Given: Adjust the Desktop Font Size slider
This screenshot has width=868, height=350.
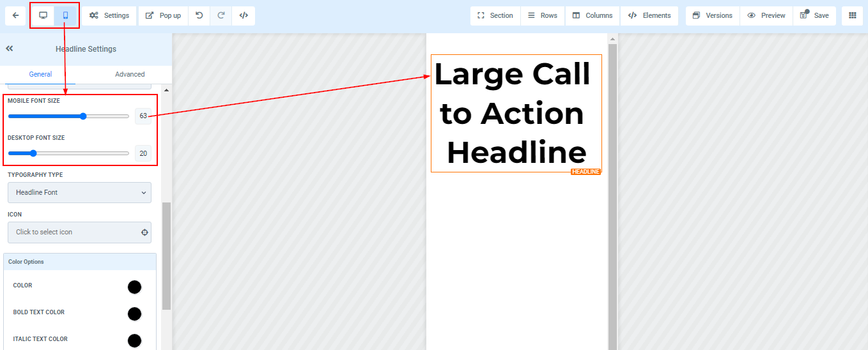Looking at the screenshot, I should click(x=68, y=153).
